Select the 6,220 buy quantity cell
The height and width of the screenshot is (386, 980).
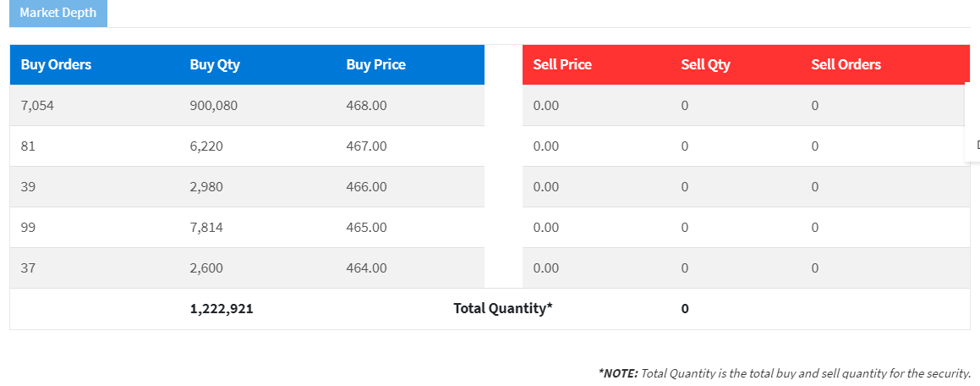coord(206,146)
